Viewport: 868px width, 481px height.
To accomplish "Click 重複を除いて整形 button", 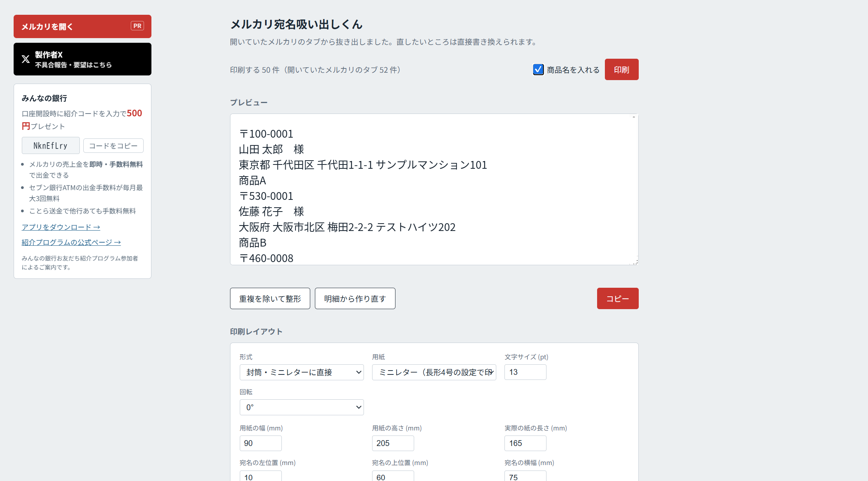I will coord(270,299).
